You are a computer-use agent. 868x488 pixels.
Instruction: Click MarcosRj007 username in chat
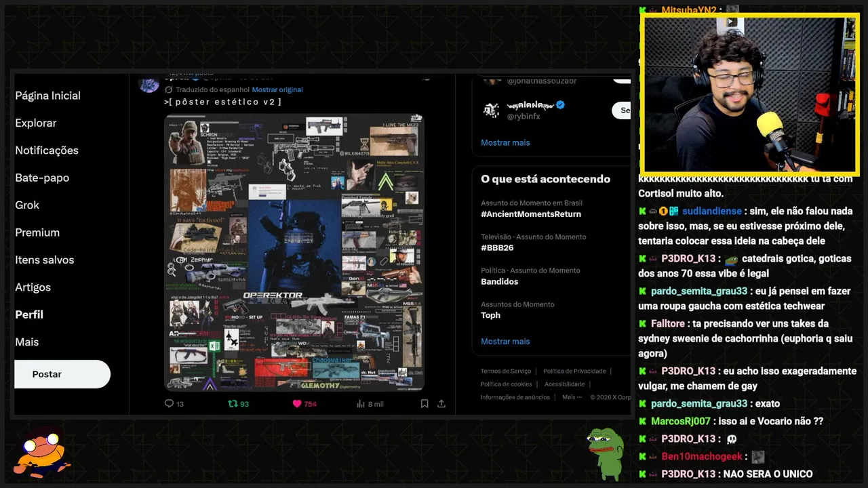point(681,421)
